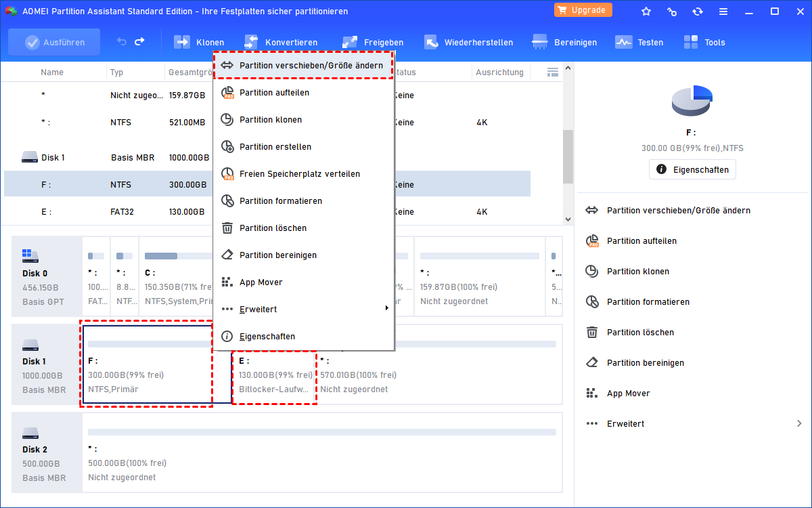Image resolution: width=812 pixels, height=508 pixels.
Task: Click the column settings icon beside Ausrichtung
Action: point(552,72)
